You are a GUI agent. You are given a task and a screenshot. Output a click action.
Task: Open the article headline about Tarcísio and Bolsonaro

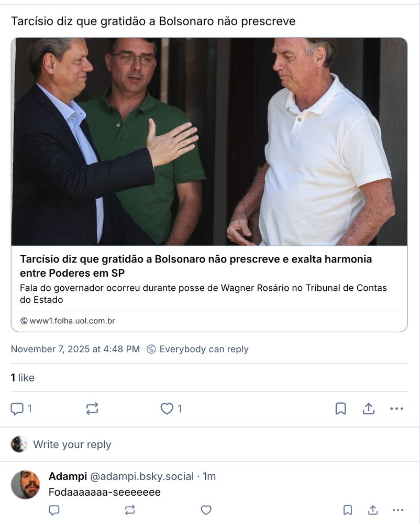tap(196, 266)
